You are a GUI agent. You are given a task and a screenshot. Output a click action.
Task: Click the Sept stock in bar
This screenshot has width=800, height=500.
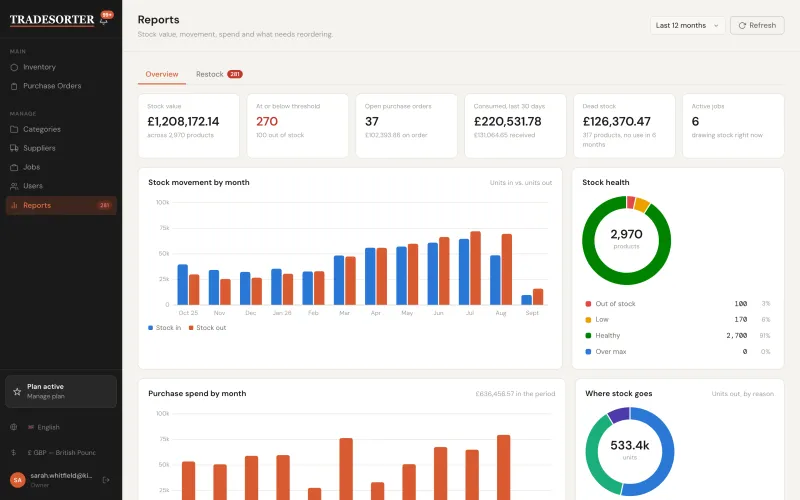[527, 300]
